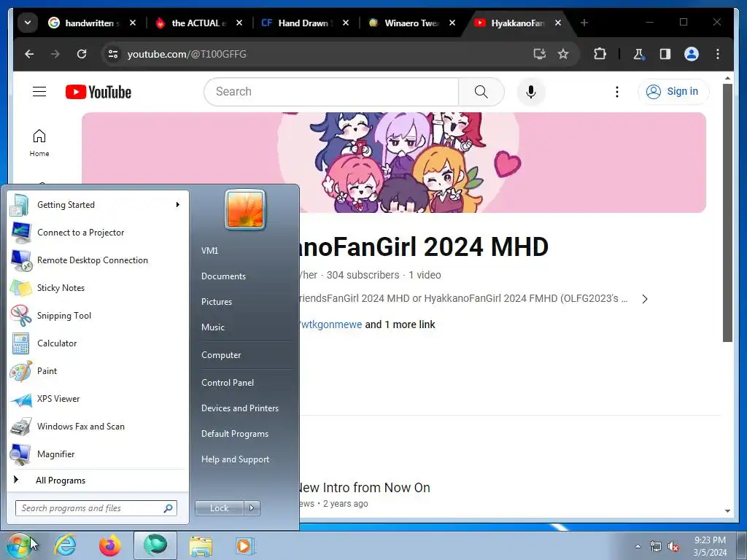
Task: Open 'New Intro from Now On' video
Action: [x=365, y=487]
